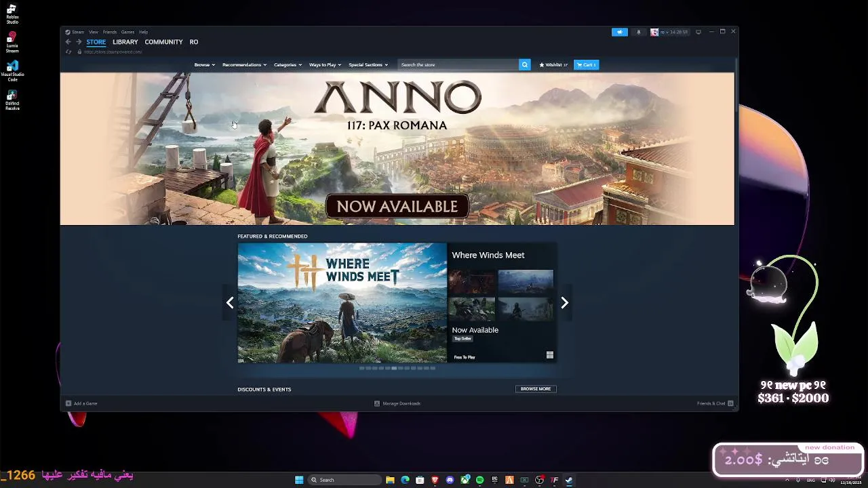The height and width of the screenshot is (488, 868).
Task: Open the Games menu
Action: (127, 32)
